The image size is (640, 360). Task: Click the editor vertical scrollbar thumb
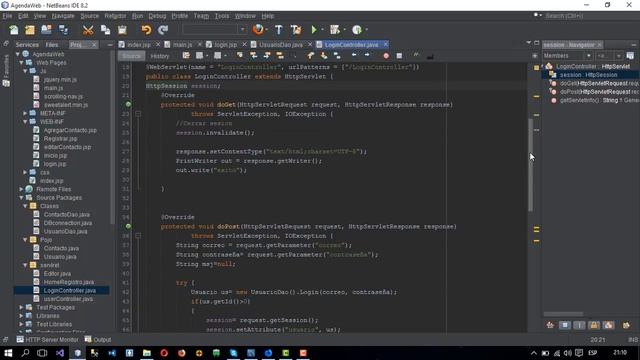tap(530, 165)
